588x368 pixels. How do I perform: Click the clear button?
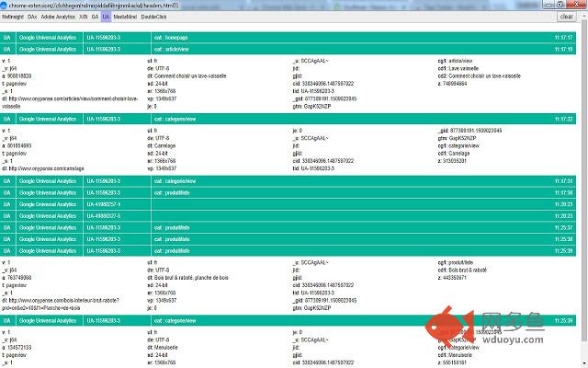coord(566,17)
